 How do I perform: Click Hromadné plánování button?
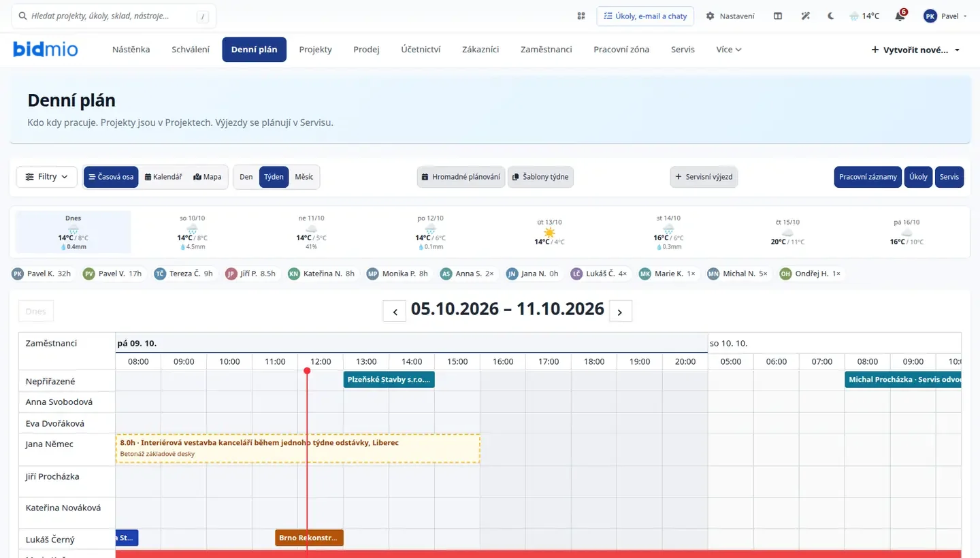(x=461, y=177)
